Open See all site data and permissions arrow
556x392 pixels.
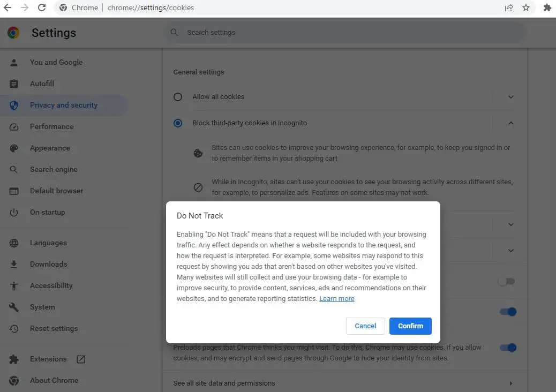(510, 383)
